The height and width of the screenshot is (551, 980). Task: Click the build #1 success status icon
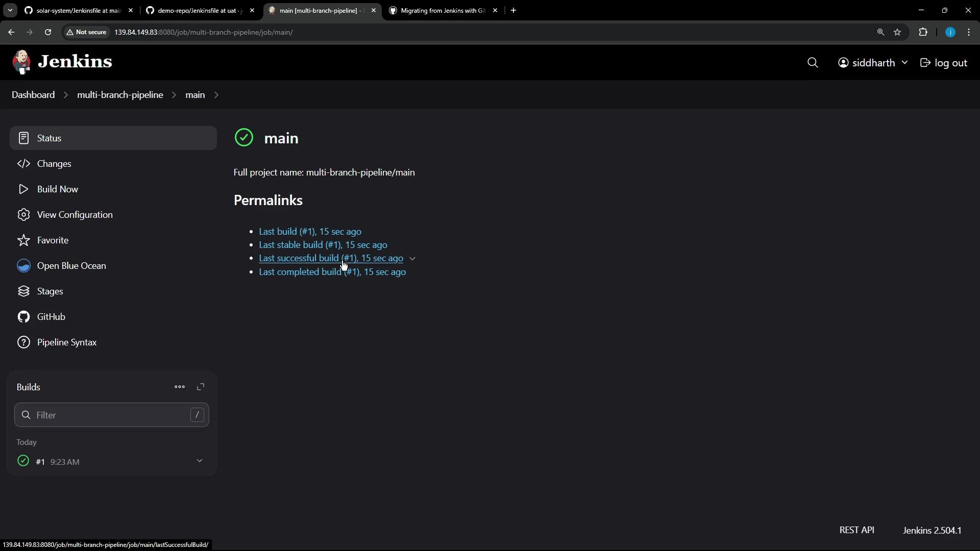23,461
